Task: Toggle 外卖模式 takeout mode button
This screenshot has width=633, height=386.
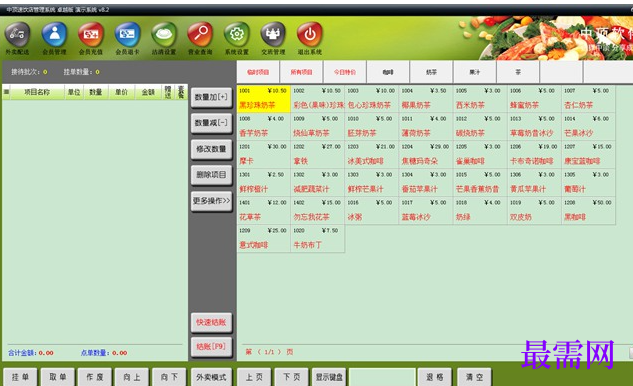Action: click(212, 377)
